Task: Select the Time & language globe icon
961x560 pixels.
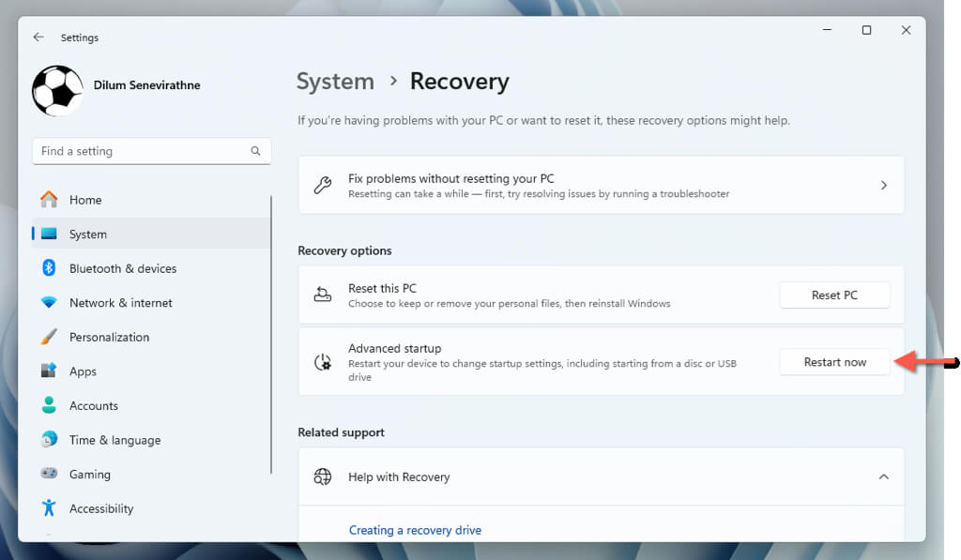Action: (49, 440)
